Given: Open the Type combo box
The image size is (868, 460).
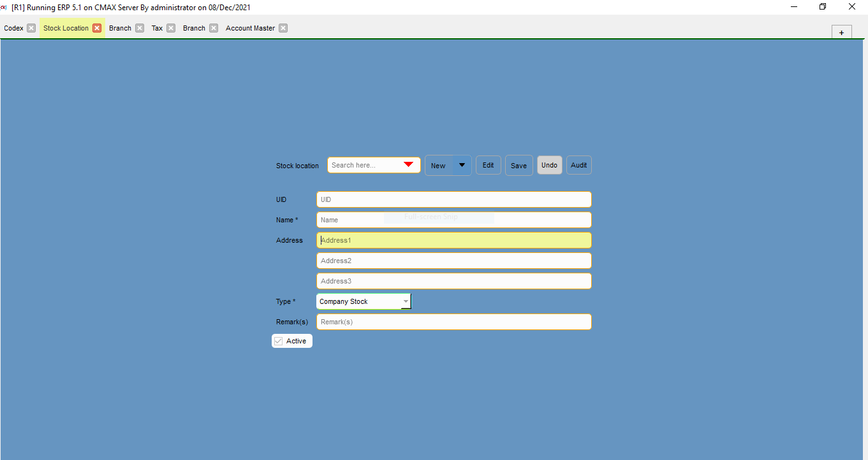Looking at the screenshot, I should (406, 301).
